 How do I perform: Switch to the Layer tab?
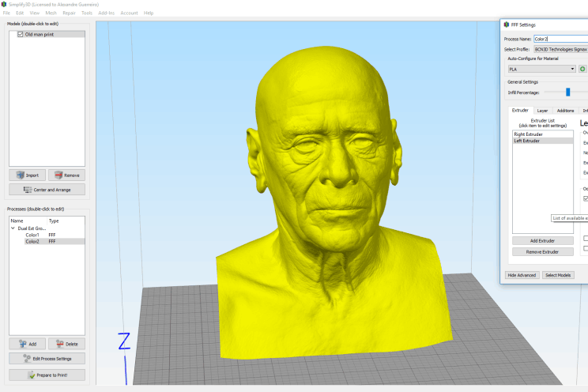pos(542,111)
